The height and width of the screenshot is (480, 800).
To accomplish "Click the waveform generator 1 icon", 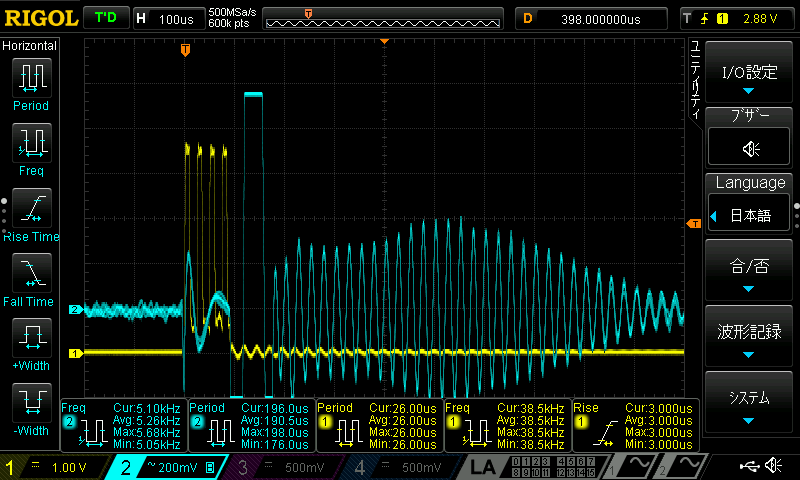I will pos(636,466).
